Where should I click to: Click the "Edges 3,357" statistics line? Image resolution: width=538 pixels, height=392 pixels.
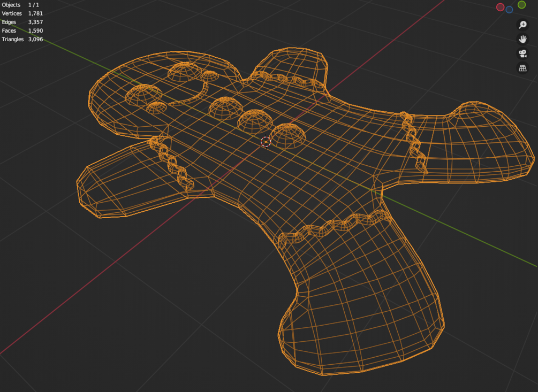(22, 22)
